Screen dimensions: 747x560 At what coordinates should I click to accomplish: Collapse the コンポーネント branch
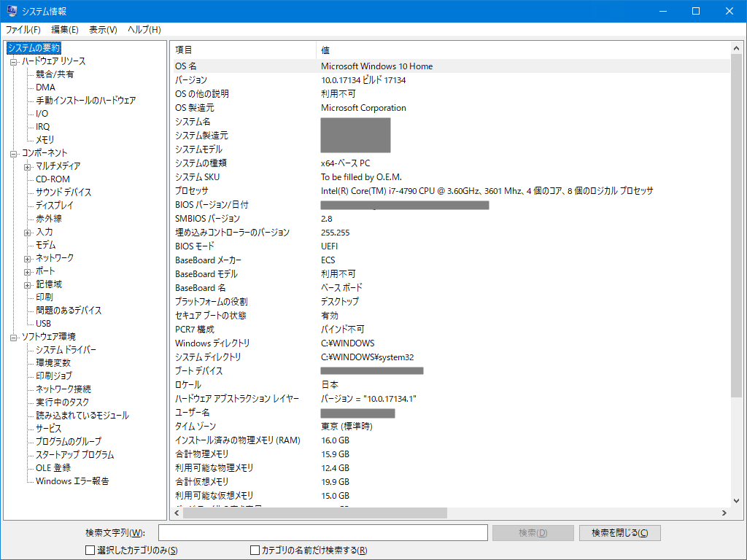click(12, 152)
